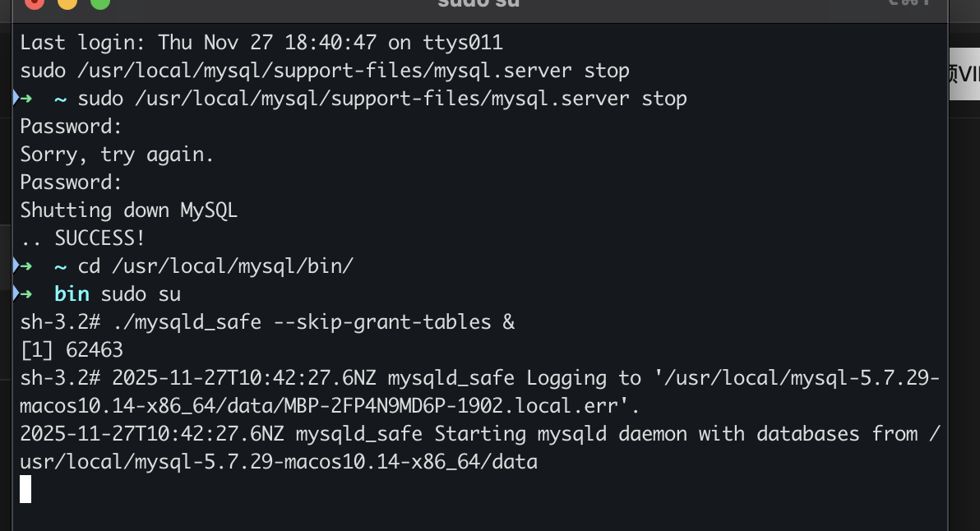This screenshot has width=980, height=531.
Task: Click the blinking terminal cursor block
Action: 25,490
